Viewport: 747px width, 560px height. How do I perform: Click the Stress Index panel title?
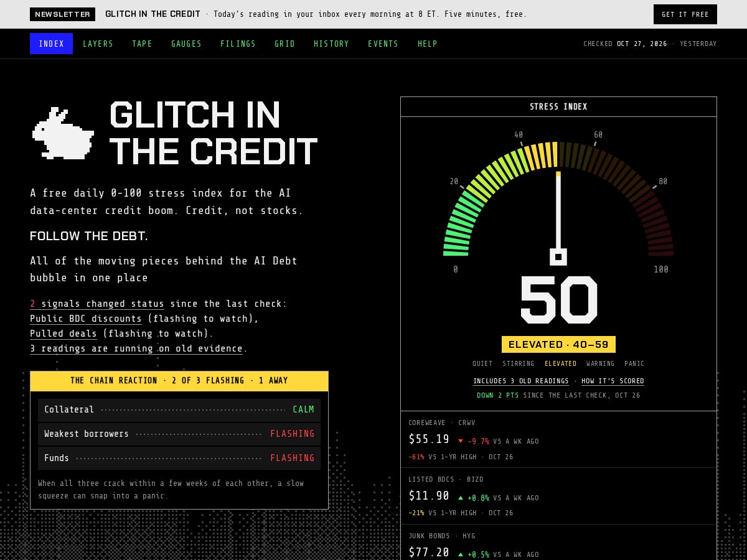(558, 106)
